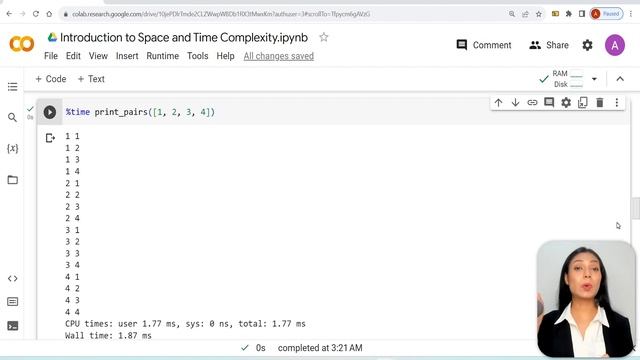
Task: Open command palette sidebar icon
Action: point(13,302)
